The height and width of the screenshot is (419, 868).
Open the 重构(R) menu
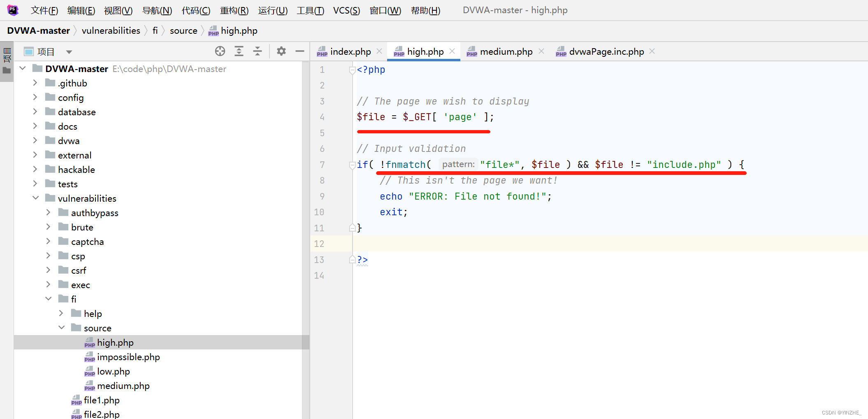coord(234,10)
